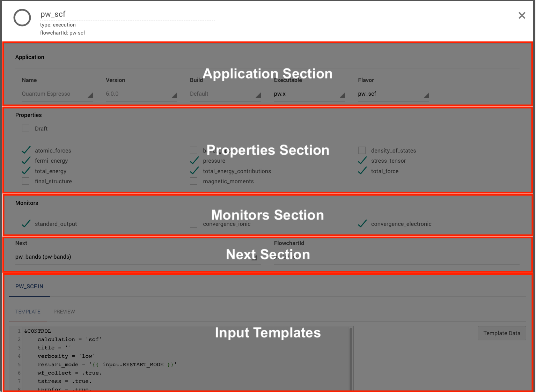Disable the atomic_forces property
Image resolution: width=536 pixels, height=392 pixels.
coord(26,150)
